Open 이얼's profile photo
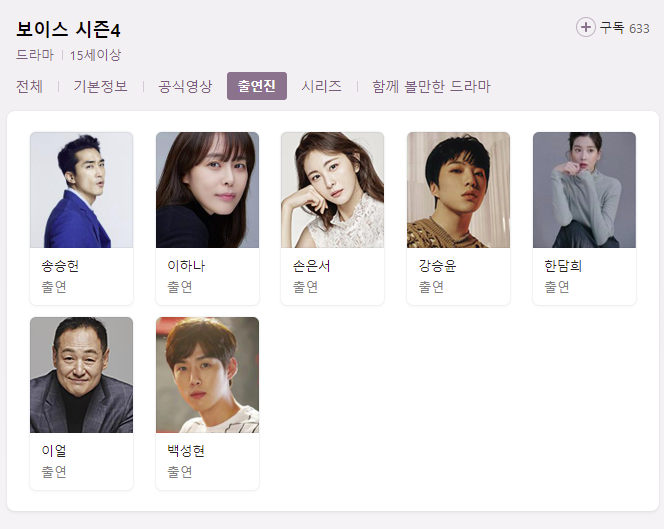Image resolution: width=664 pixels, height=529 pixels. pyautogui.click(x=81, y=375)
